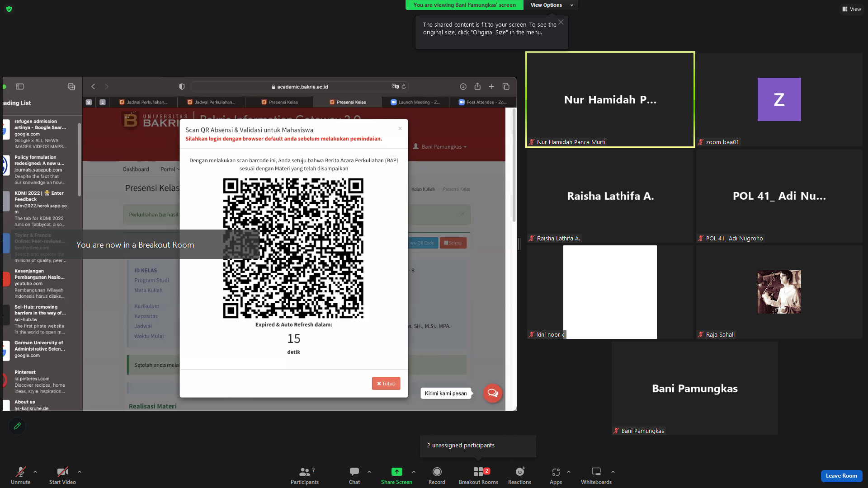Screen dimensions: 868x488
Task: Open the Kelas Kuliah breadcrumb link
Action: coord(423,189)
